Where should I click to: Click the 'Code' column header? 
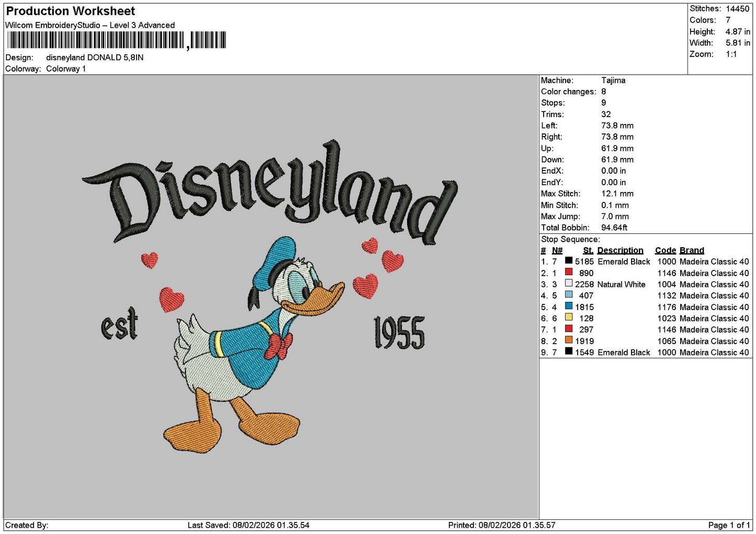(665, 251)
